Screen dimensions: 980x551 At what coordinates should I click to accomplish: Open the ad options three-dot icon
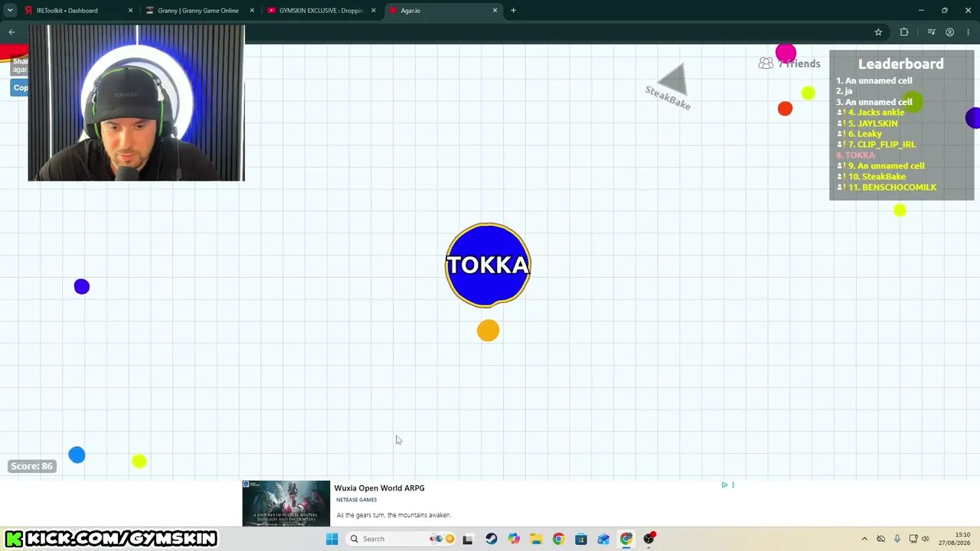pos(733,484)
